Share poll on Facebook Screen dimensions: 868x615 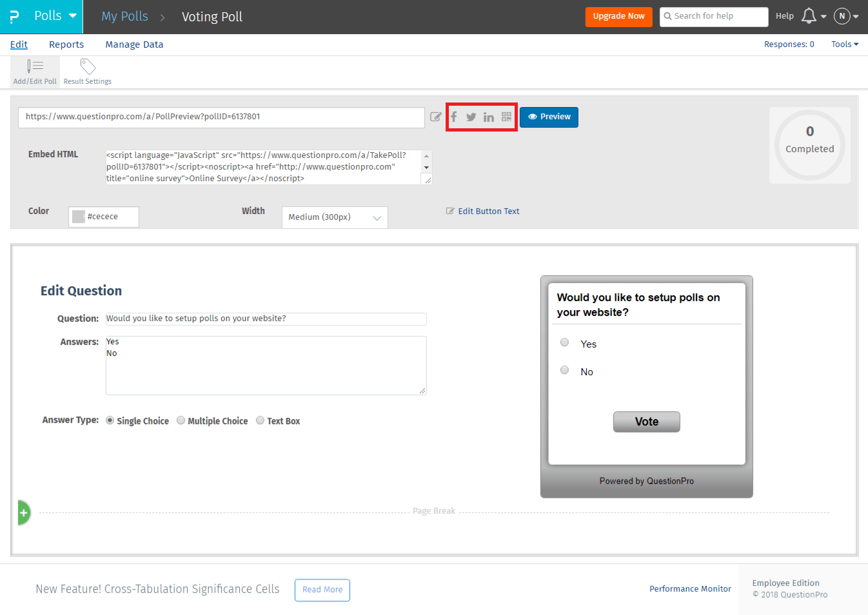454,117
